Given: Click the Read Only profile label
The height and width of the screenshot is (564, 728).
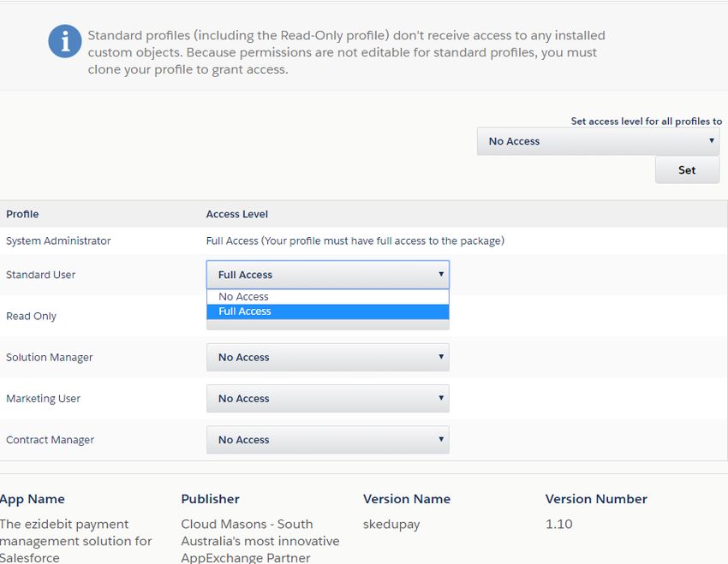Looking at the screenshot, I should click(x=31, y=317).
